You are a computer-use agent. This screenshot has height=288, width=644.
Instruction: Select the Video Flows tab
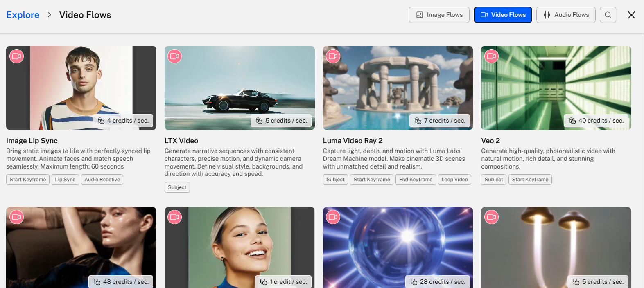pyautogui.click(x=503, y=15)
